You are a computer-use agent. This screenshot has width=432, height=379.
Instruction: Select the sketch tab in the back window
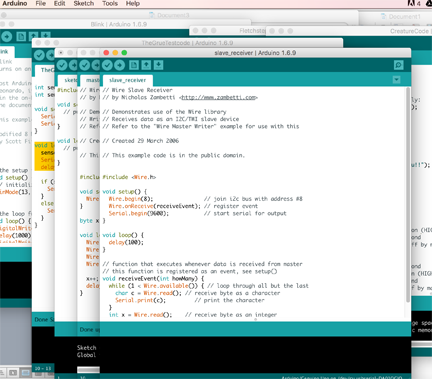(x=68, y=80)
